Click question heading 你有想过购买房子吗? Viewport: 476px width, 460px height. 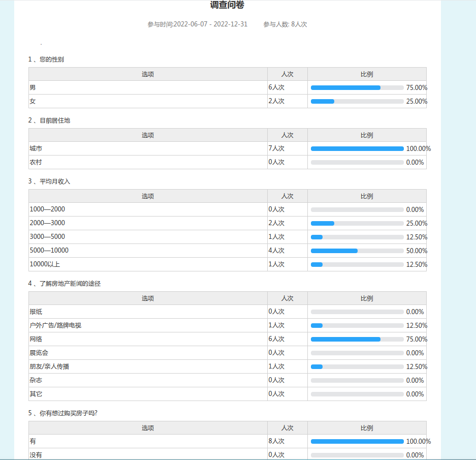coord(68,413)
